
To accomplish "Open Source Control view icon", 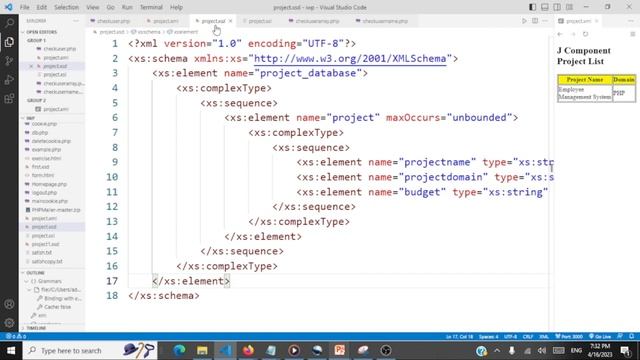I will [9, 61].
